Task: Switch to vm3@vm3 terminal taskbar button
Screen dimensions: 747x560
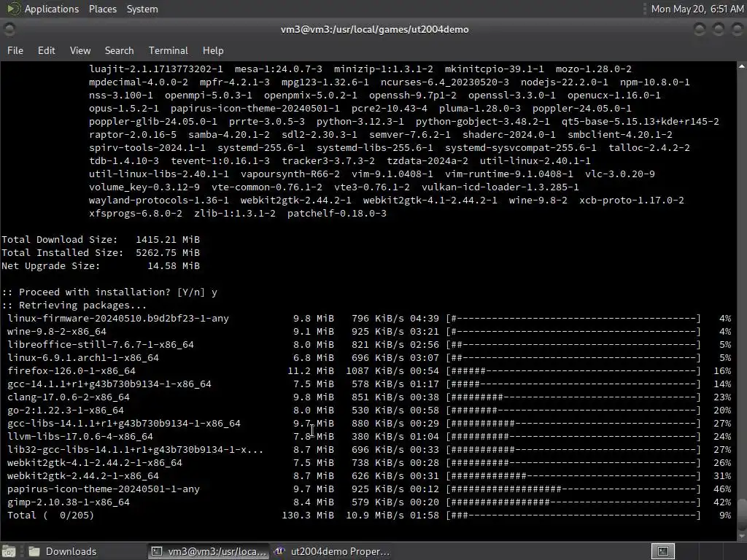Action: coord(209,551)
